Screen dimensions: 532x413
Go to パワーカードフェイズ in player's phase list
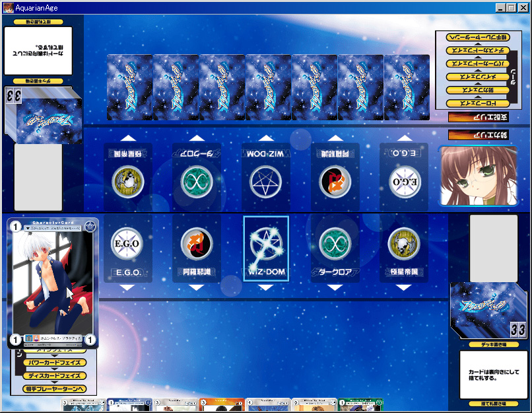(x=55, y=362)
